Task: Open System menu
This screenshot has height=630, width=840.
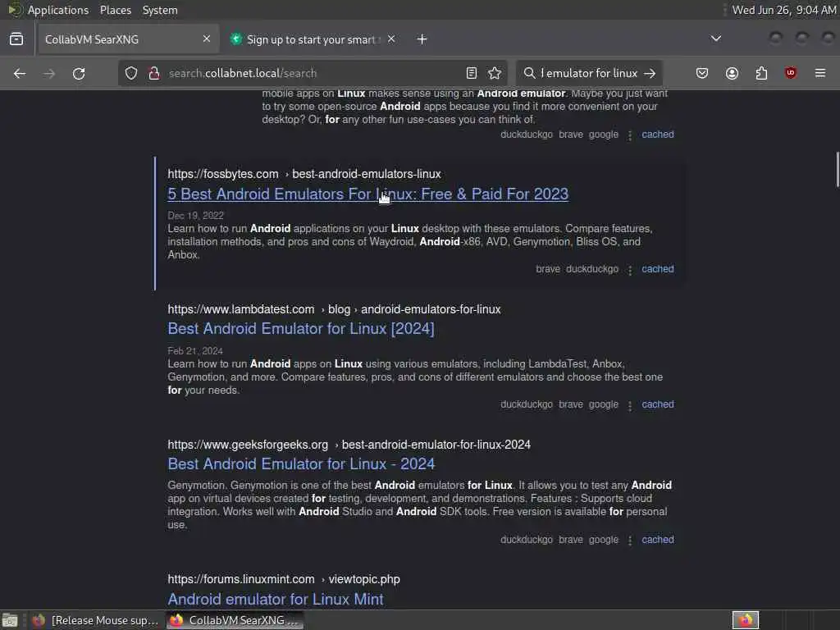Action: coord(160,10)
